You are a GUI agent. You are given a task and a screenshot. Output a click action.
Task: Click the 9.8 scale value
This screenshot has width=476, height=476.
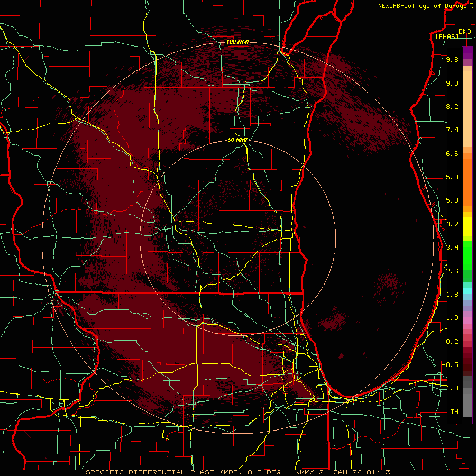coord(452,60)
